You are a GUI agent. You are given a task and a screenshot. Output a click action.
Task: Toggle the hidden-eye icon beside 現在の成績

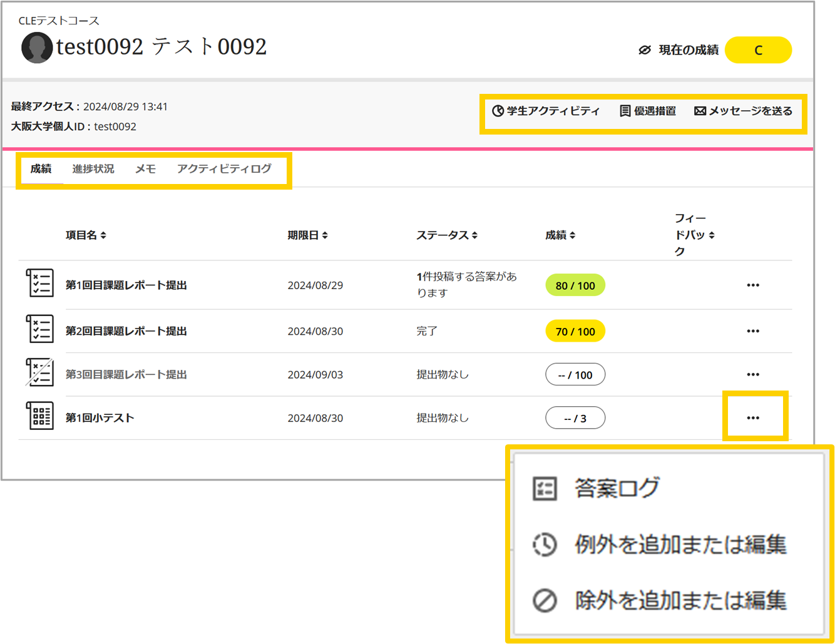pyautogui.click(x=645, y=50)
